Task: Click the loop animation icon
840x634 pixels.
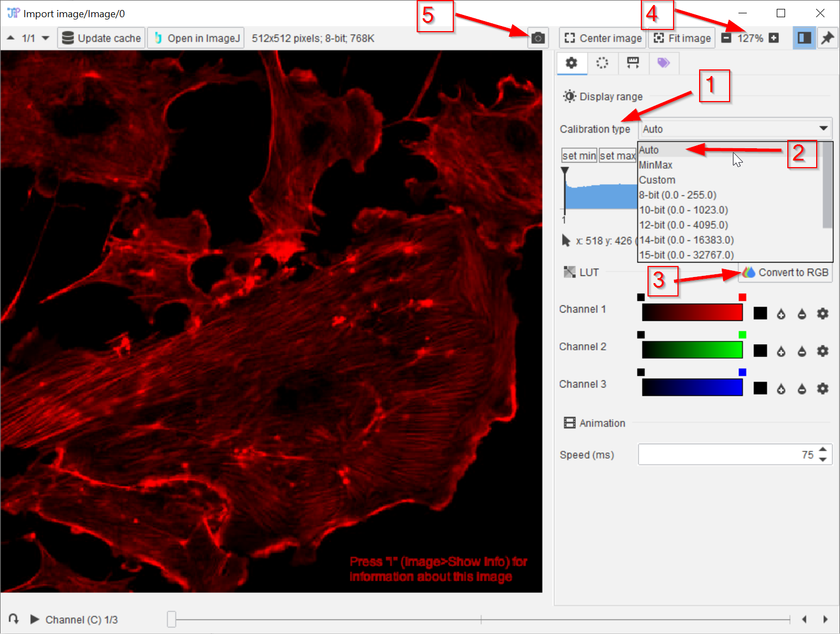Action: point(14,619)
